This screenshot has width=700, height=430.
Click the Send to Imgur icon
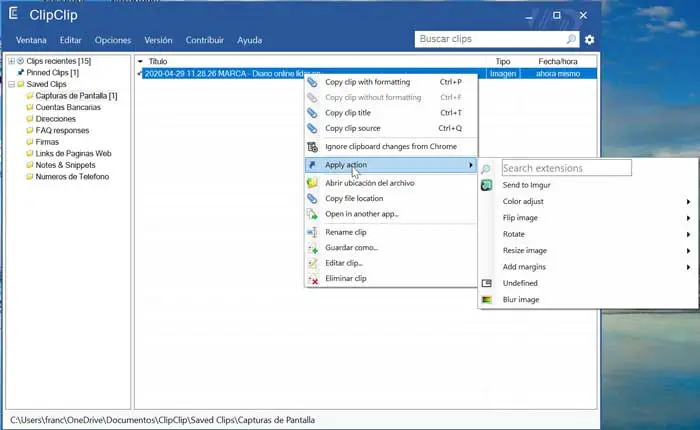[487, 185]
